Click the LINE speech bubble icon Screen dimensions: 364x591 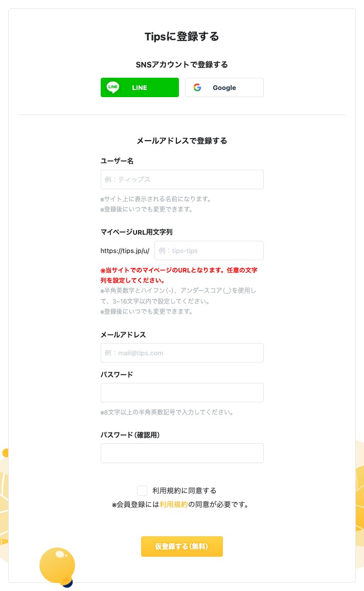(x=112, y=87)
